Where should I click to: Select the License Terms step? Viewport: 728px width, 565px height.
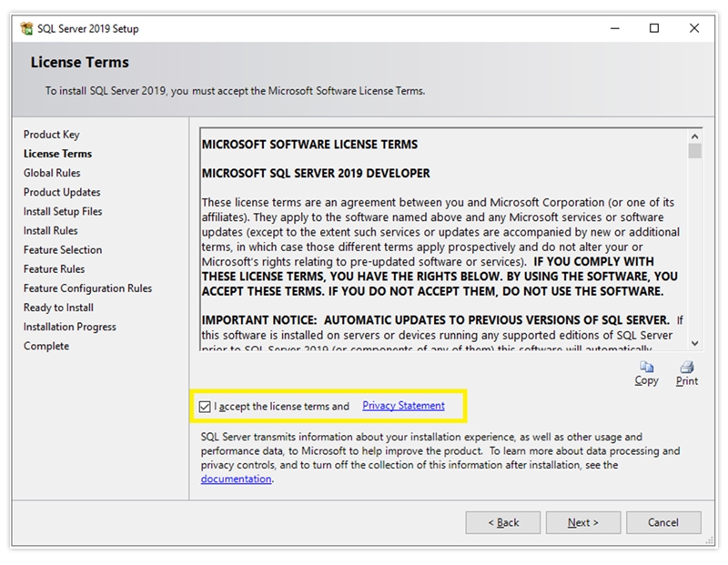click(x=55, y=154)
